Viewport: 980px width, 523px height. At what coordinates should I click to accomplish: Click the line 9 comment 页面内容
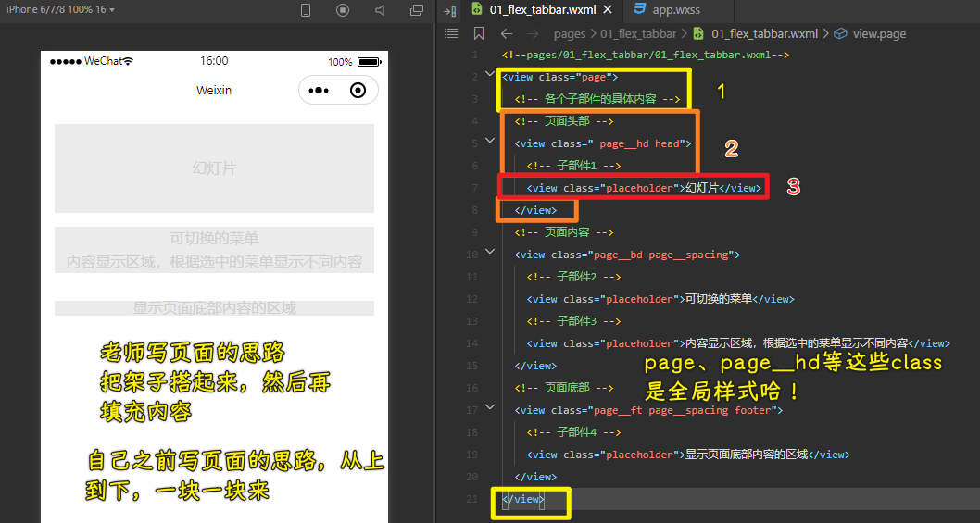pyautogui.click(x=564, y=232)
